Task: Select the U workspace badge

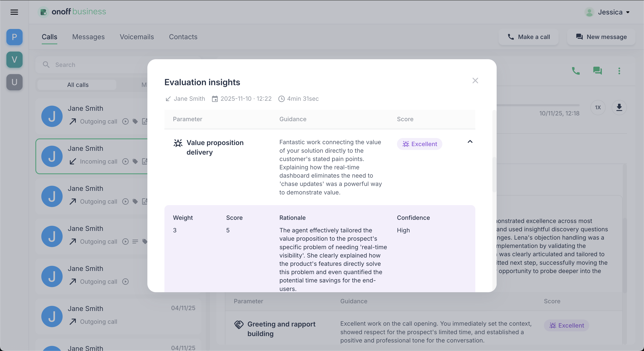Action: [14, 82]
